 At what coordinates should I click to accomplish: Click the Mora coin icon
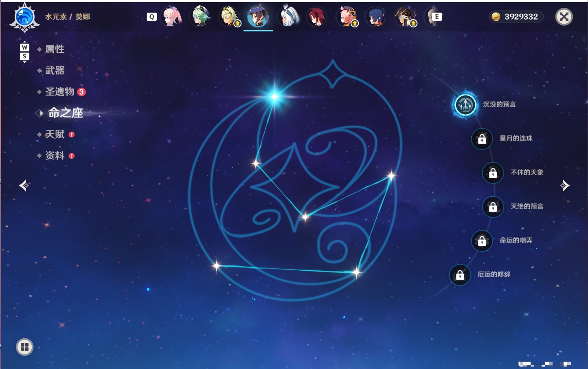(x=496, y=17)
